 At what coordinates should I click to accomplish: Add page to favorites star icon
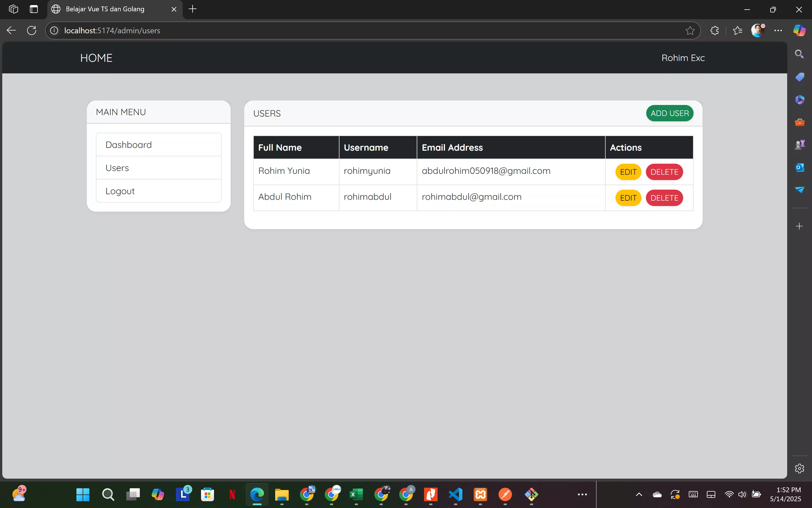[x=690, y=30]
